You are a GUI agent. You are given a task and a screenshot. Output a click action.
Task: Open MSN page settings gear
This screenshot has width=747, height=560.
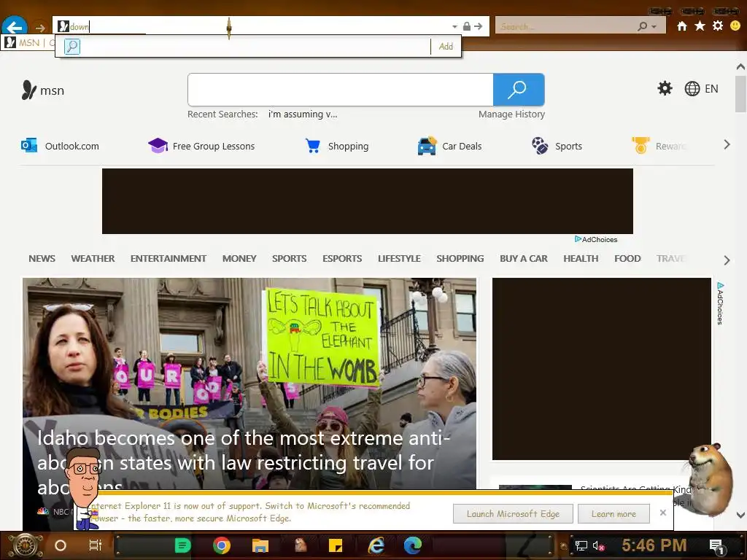[x=665, y=88]
